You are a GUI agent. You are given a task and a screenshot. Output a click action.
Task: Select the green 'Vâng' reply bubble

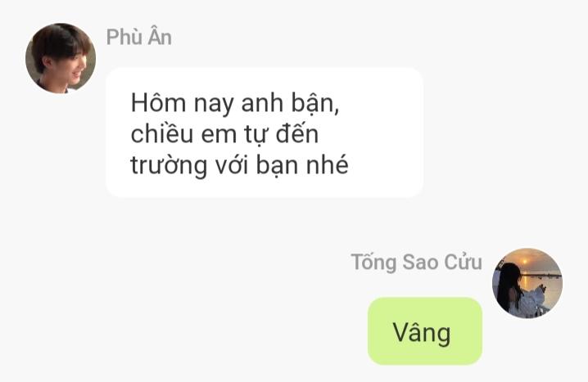[425, 331]
